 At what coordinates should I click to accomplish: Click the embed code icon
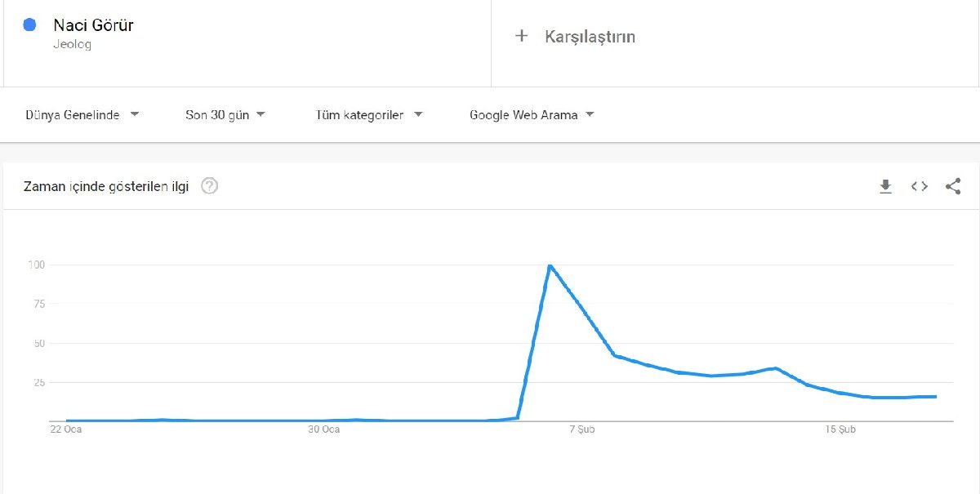pyautogui.click(x=920, y=186)
